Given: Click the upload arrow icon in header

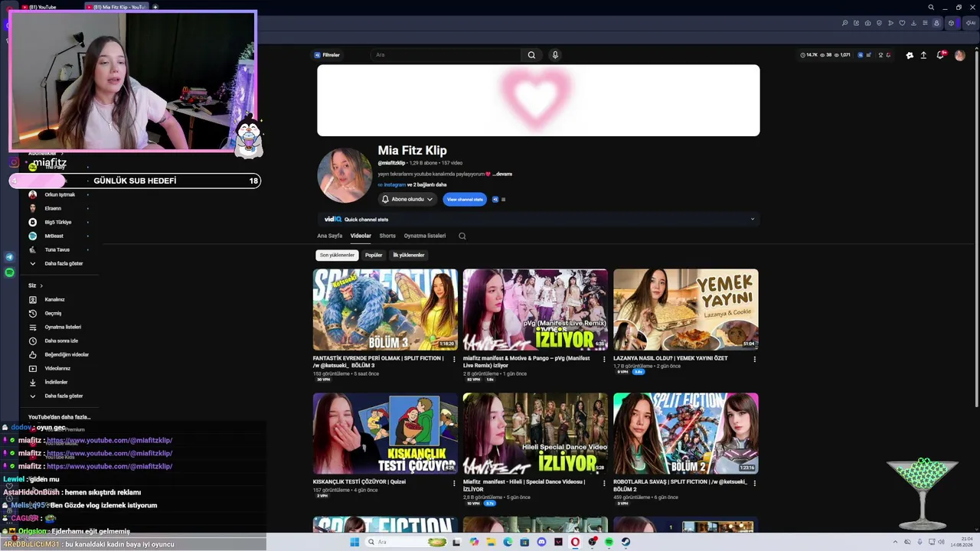Looking at the screenshot, I should coord(923,55).
